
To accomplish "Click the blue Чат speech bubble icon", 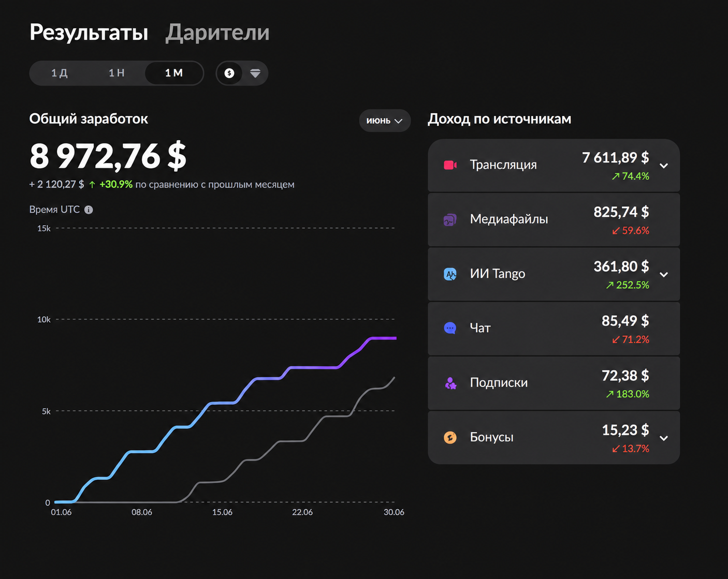I will [450, 328].
